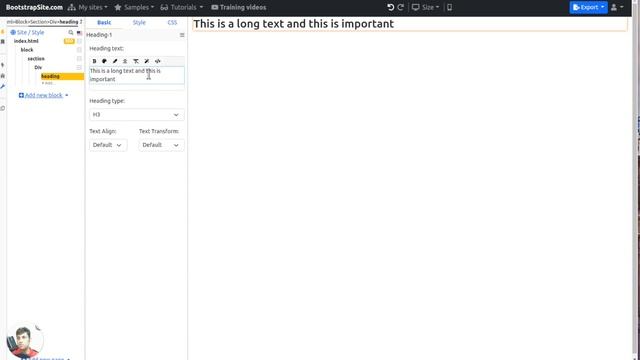Open the Heading type H3 dropdown
Screen dimensions: 640x360
[x=137, y=115]
